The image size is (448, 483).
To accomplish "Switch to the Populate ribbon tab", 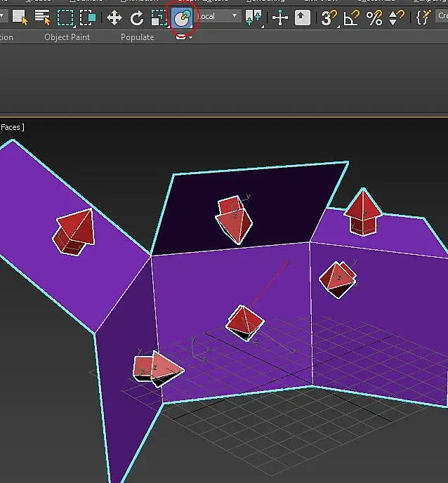I will (x=138, y=37).
